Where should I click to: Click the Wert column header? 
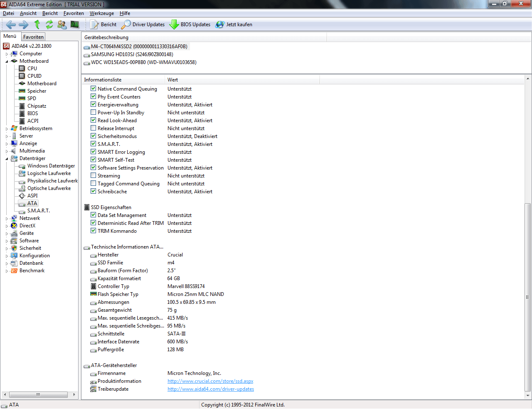242,80
